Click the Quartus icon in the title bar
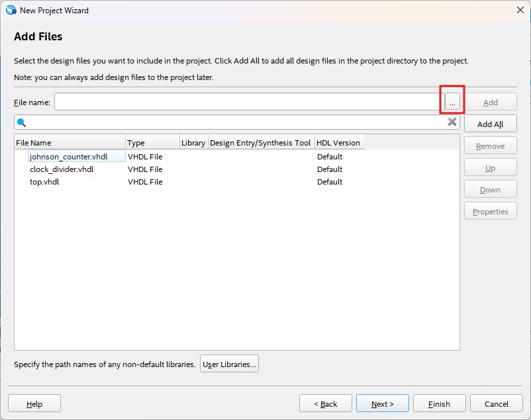Image resolution: width=531 pixels, height=420 pixels. (11, 10)
